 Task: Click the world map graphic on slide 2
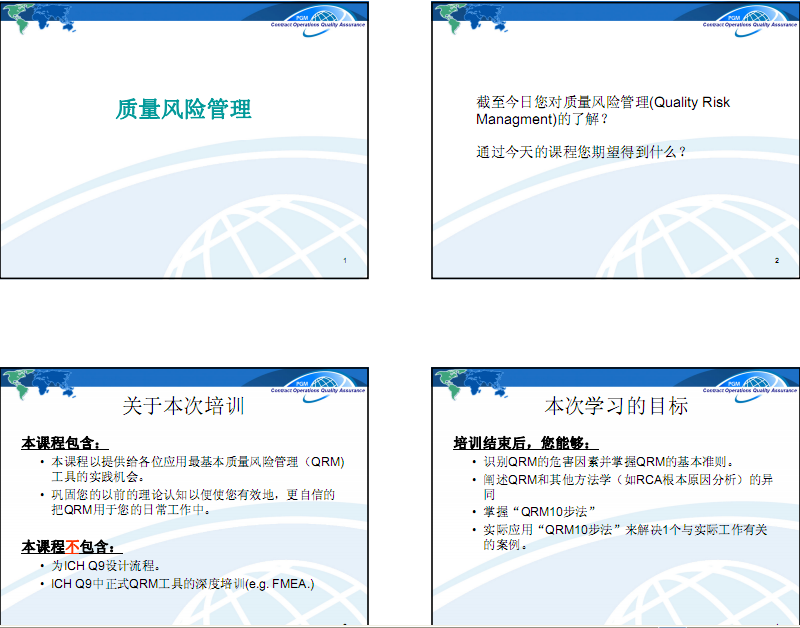(x=473, y=18)
